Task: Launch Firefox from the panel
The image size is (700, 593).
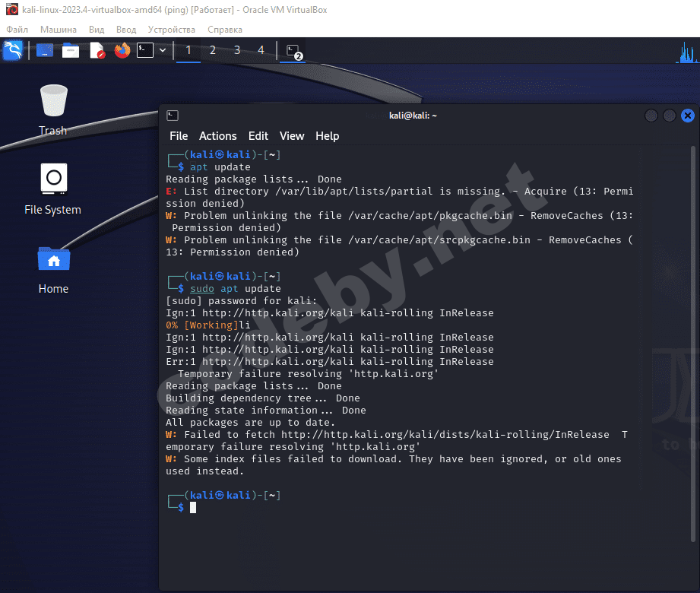Action: coord(122,50)
